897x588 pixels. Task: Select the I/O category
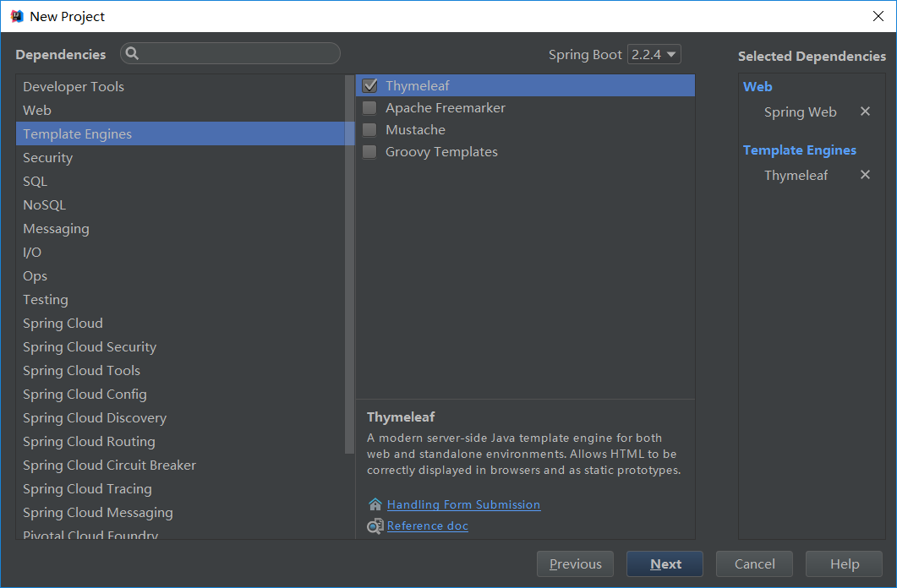181,252
